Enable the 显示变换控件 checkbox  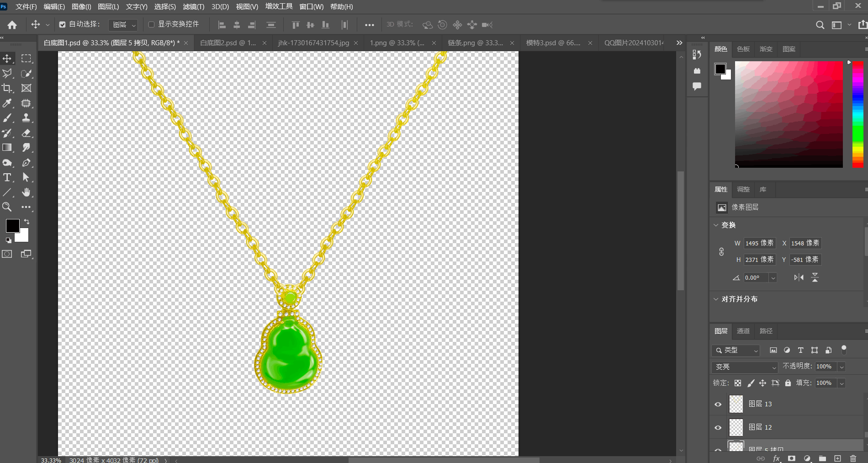(x=152, y=25)
